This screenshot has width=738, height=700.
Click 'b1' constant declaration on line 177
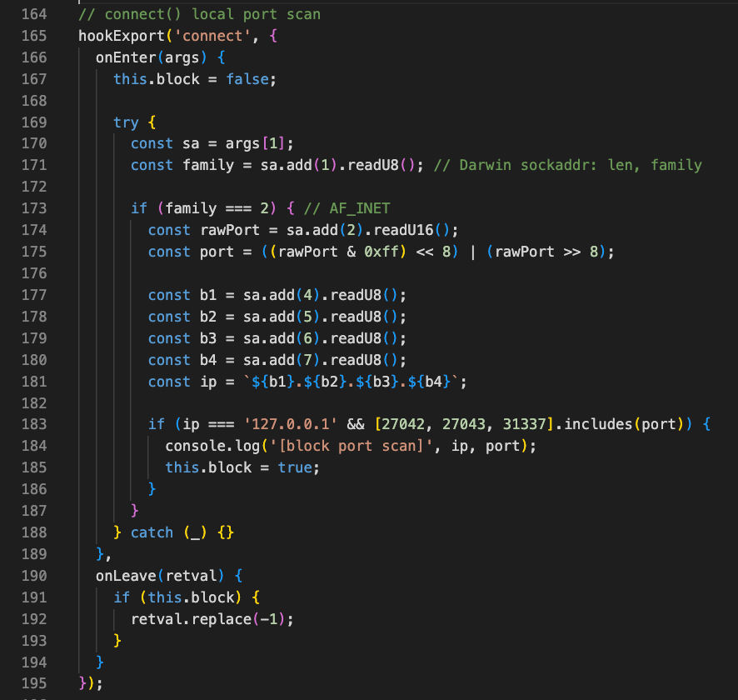(x=208, y=295)
